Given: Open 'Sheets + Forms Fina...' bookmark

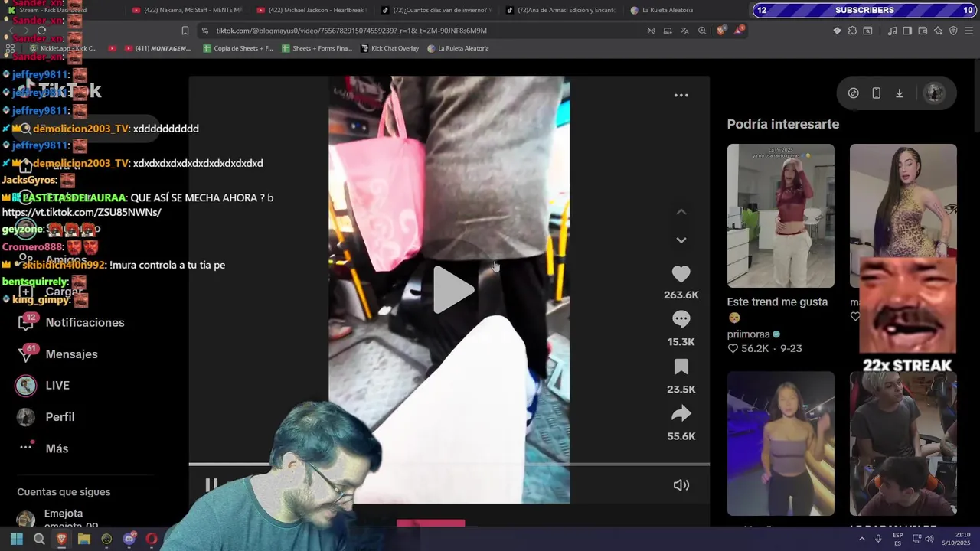Looking at the screenshot, I should click(x=317, y=48).
